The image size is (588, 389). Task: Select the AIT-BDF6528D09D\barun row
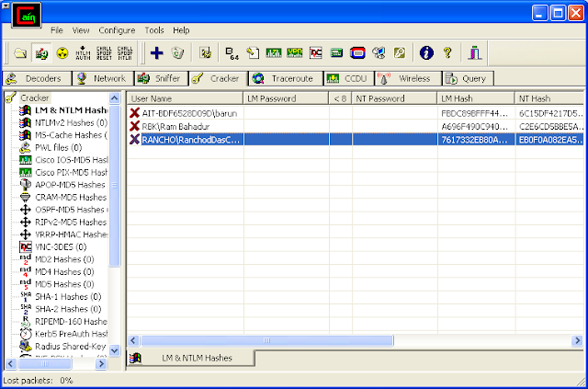(356, 113)
